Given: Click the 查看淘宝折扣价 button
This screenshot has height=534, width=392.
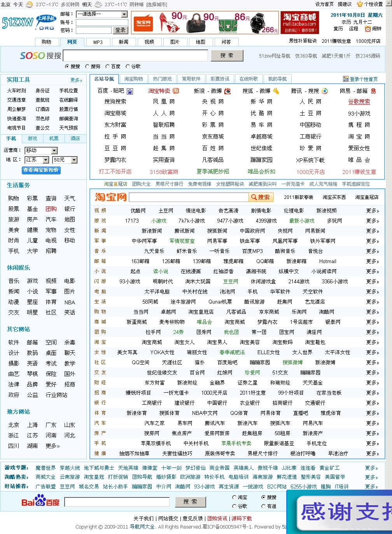Looking at the screenshot, I should pos(41,170).
